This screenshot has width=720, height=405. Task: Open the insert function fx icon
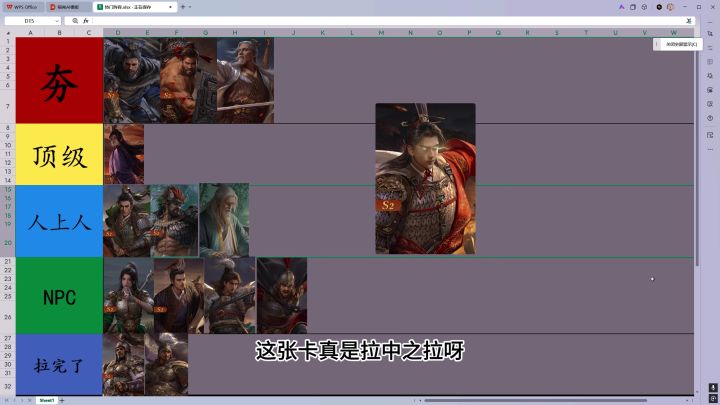[85, 21]
